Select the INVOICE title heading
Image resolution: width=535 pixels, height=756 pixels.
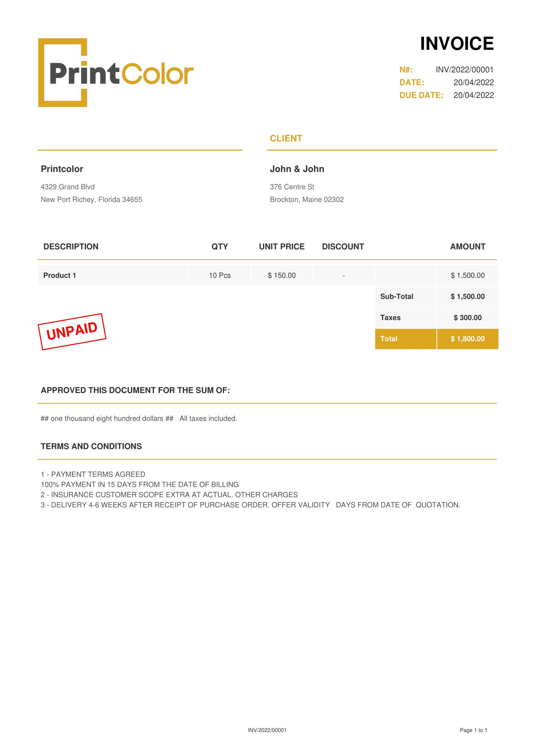point(457,44)
